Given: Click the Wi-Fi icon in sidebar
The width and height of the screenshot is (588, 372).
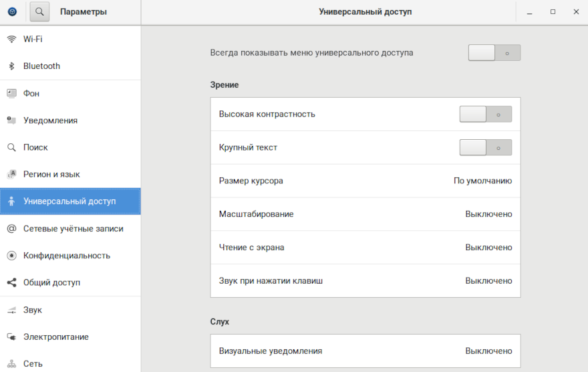Looking at the screenshot, I should click(11, 39).
